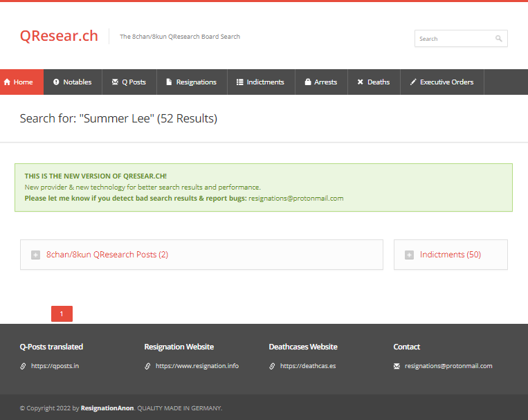Open the Home tab

[22, 82]
